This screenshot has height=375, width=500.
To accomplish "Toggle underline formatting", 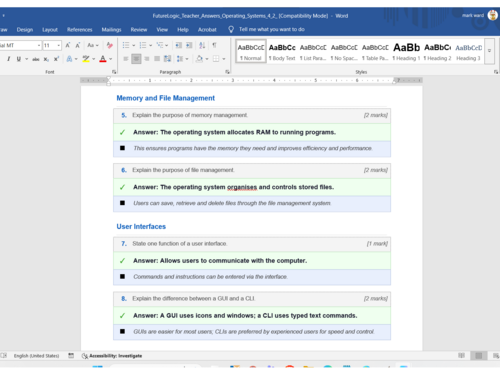I will point(19,59).
